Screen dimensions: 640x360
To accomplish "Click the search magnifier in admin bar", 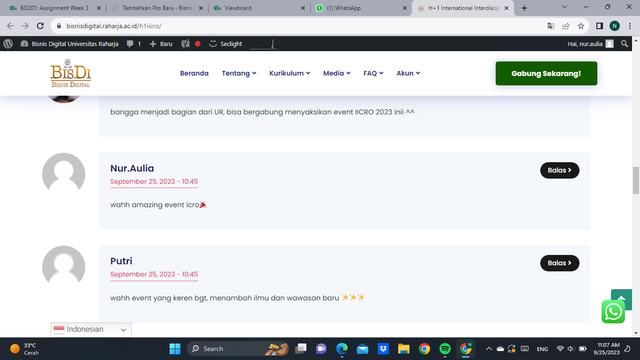I will [x=624, y=44].
